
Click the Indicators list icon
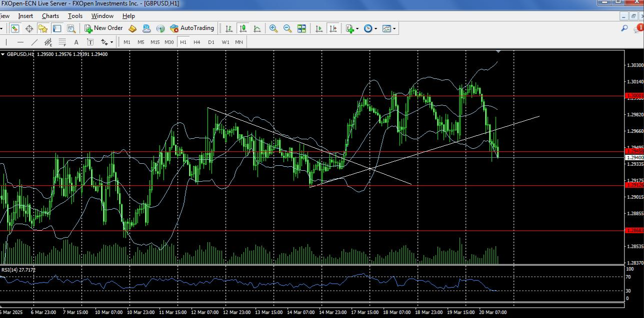coord(349,28)
